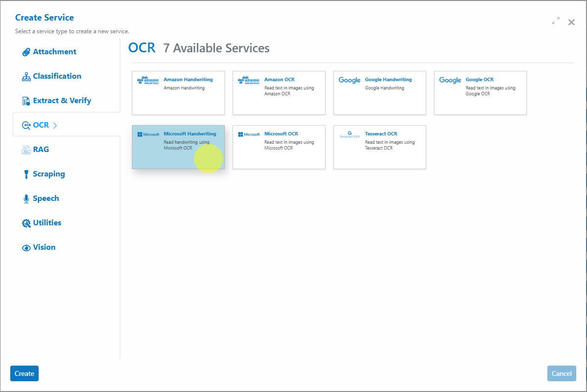Click the Classification hierarchy icon

[x=26, y=77]
